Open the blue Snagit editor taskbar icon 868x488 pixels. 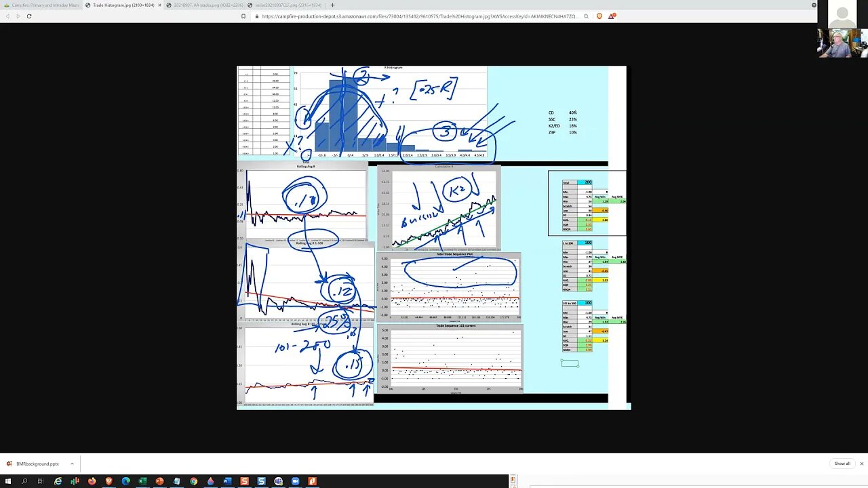click(262, 481)
